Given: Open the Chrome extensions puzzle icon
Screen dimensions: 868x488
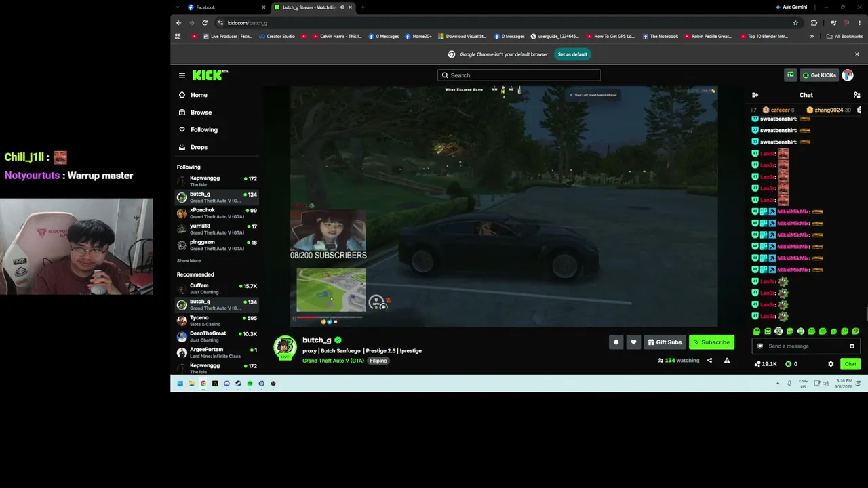Looking at the screenshot, I should tap(814, 23).
